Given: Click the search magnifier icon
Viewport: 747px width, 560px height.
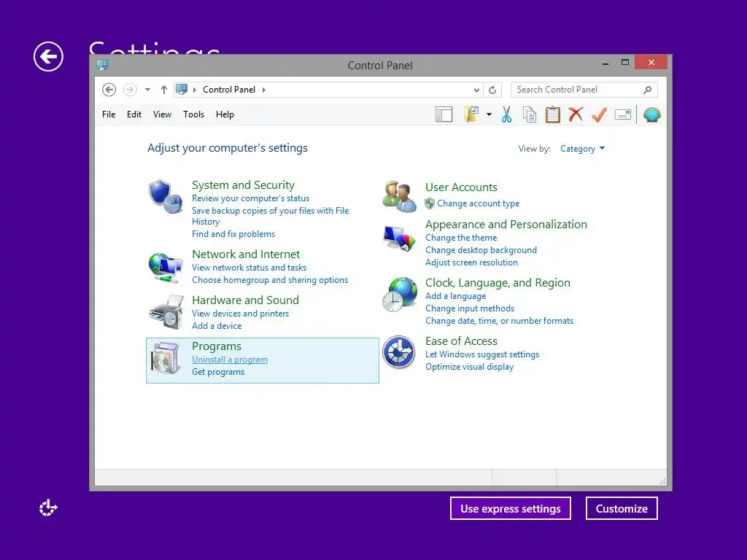Looking at the screenshot, I should [x=648, y=90].
